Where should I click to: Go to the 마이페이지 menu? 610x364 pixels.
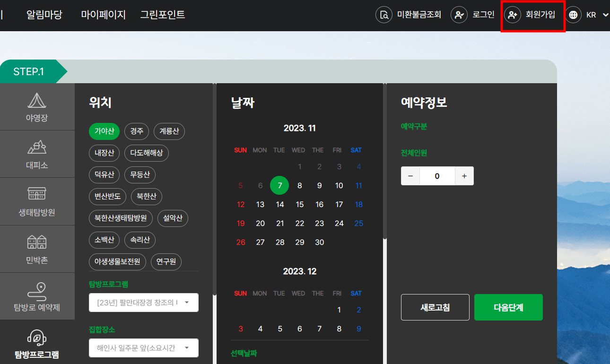tap(102, 15)
